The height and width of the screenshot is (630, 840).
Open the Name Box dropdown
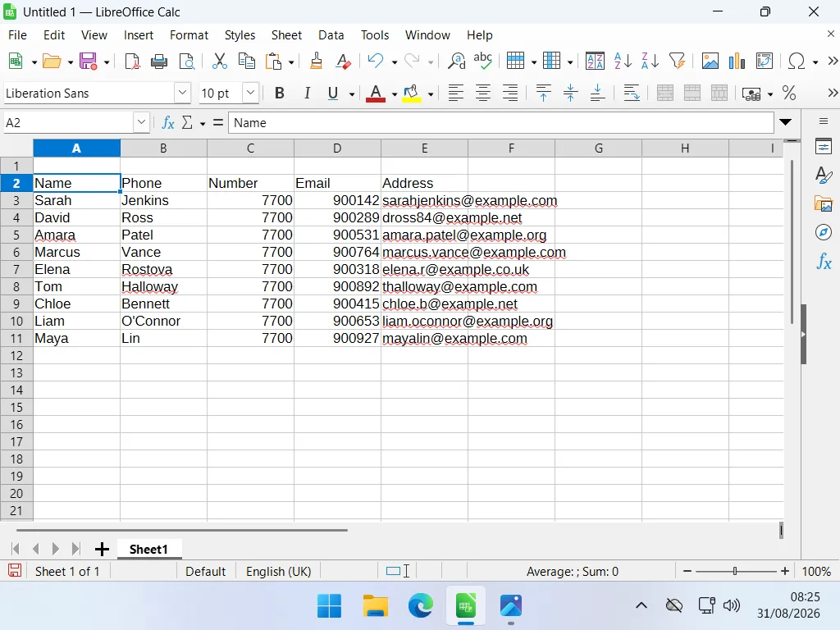click(141, 123)
